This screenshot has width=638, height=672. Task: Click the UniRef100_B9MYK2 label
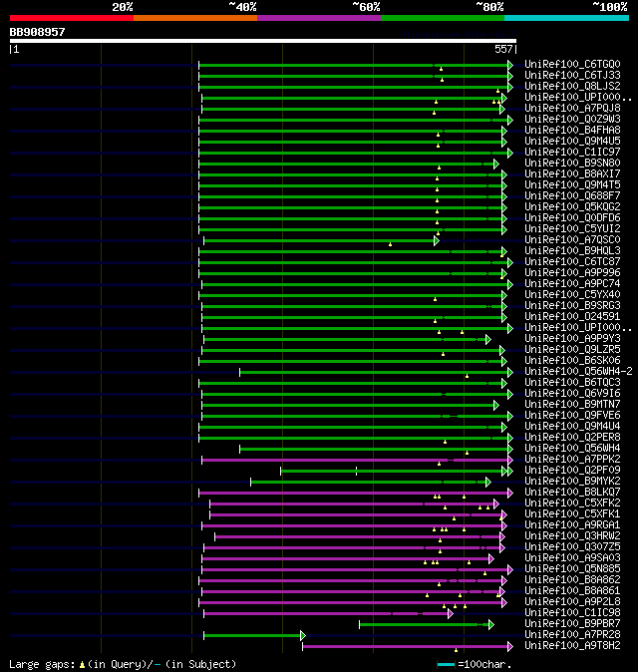572,482
